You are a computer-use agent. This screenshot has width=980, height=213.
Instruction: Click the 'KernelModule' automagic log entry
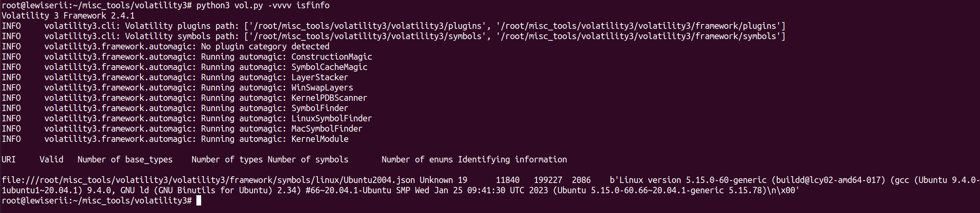[175, 139]
